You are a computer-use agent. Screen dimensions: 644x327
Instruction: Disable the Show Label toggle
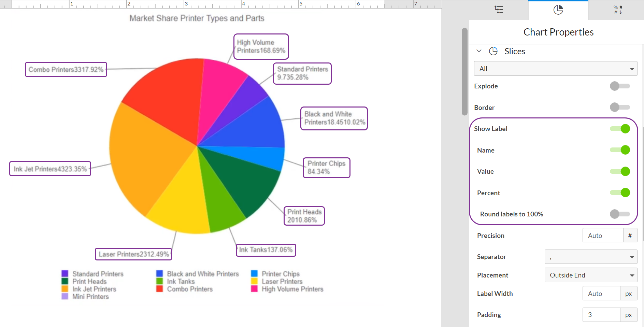point(620,129)
